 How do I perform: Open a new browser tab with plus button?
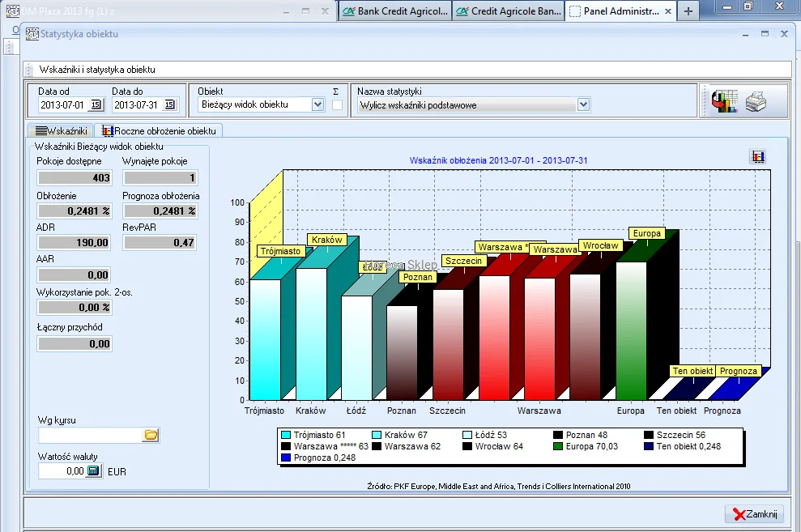[x=688, y=11]
